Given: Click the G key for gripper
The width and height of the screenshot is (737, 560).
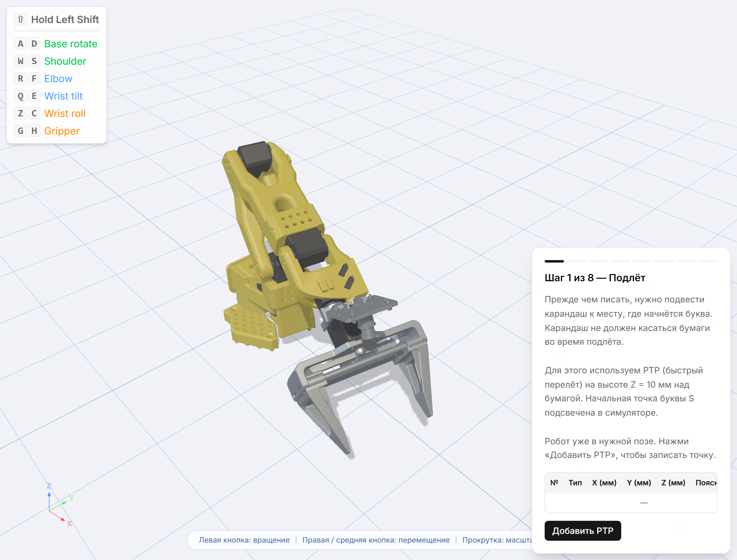Looking at the screenshot, I should (20, 131).
